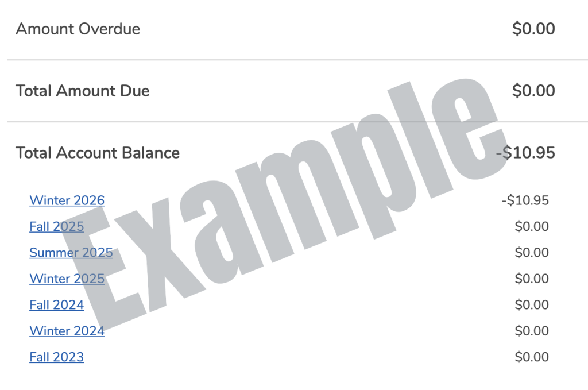Open the Winter 2026 term details
Viewport: 588px width, 390px height.
pyautogui.click(x=67, y=200)
